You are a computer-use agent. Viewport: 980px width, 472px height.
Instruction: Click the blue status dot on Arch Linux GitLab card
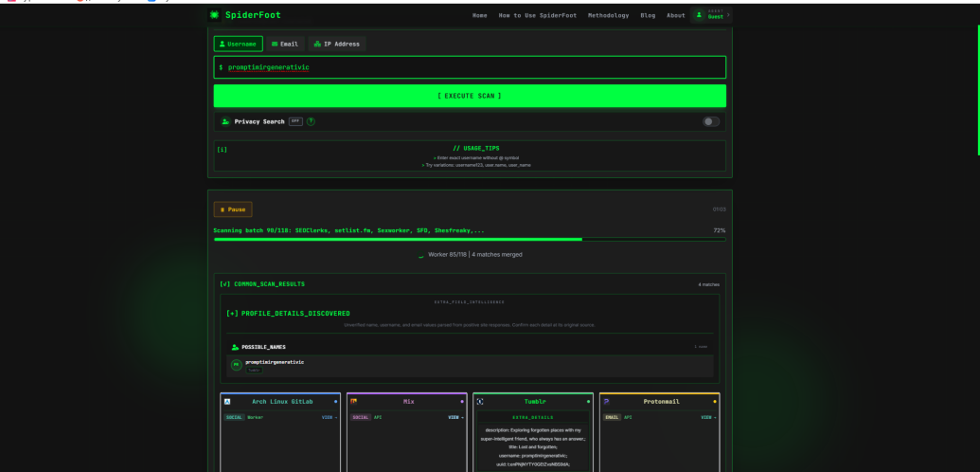335,402
